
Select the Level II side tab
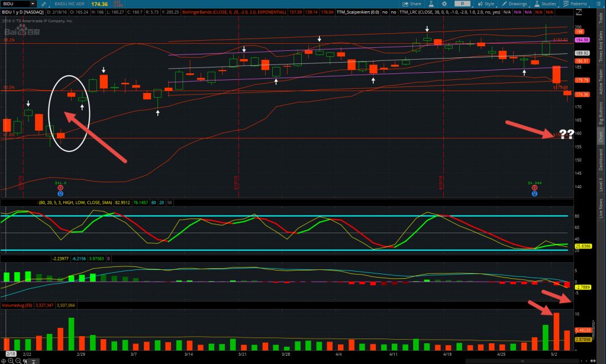click(601, 185)
